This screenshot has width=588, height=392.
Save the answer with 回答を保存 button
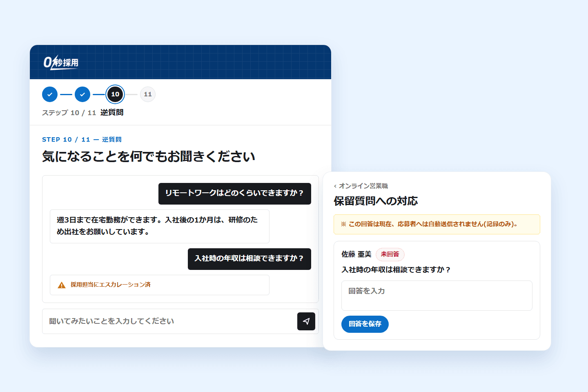click(x=365, y=324)
